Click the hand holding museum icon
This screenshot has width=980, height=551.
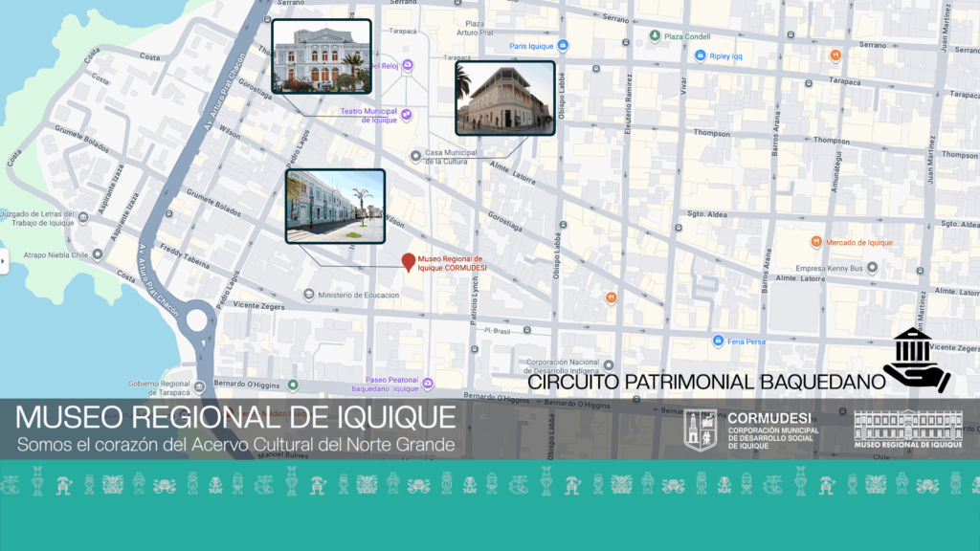click(x=917, y=361)
